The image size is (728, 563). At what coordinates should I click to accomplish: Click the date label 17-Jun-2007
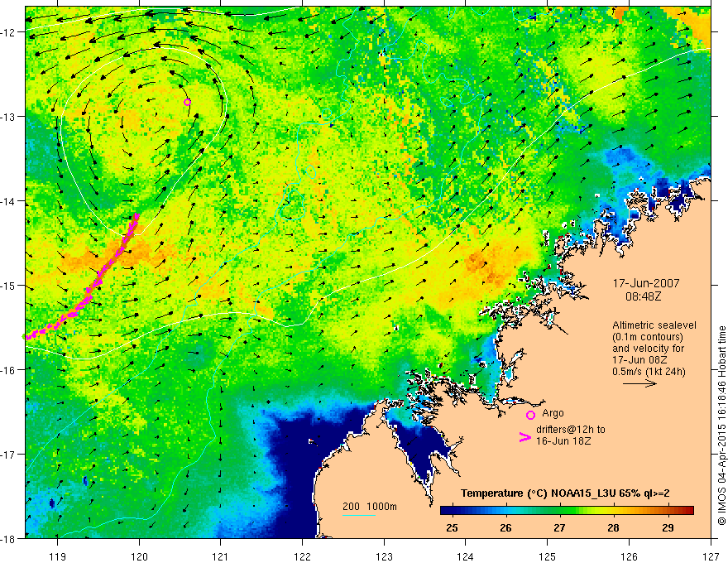point(646,283)
